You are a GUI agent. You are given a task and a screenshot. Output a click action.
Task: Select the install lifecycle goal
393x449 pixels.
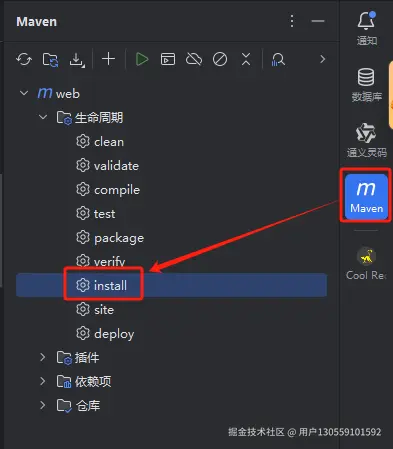point(171,285)
